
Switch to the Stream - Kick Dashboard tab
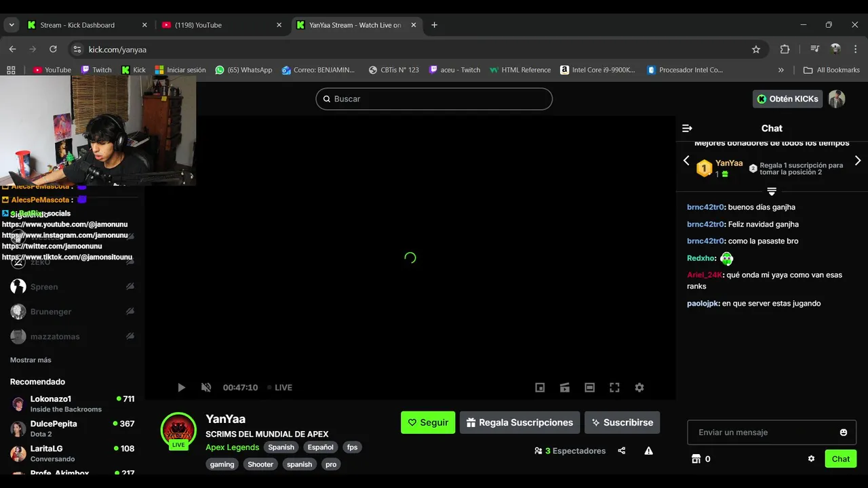[87, 25]
